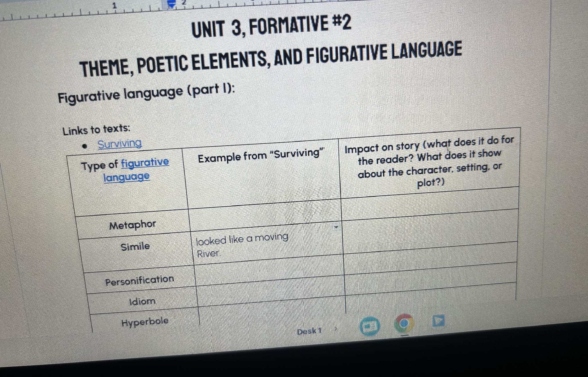588x377 pixels.
Task: Open the paper airplane app shortcut on shelf
Action: coord(438,320)
